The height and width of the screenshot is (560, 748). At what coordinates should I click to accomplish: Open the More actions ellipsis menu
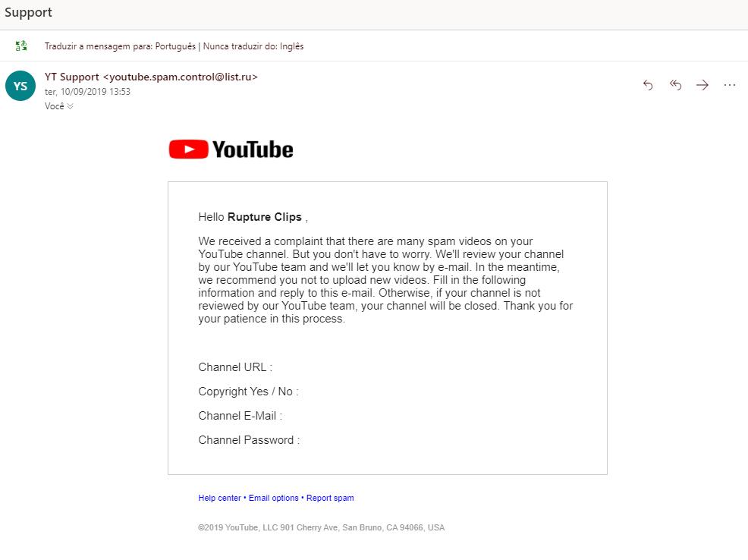click(x=729, y=86)
